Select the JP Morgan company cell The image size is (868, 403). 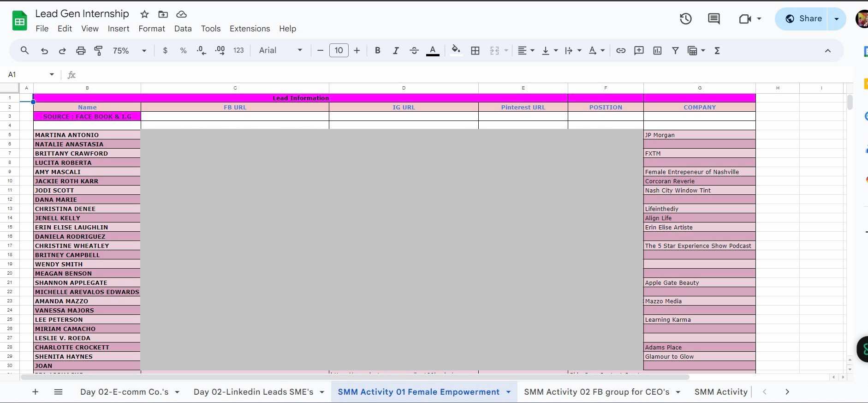[700, 135]
